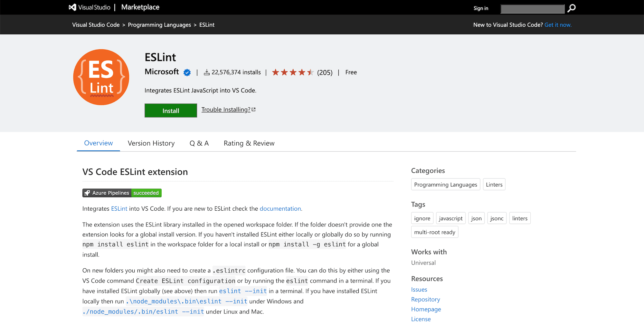This screenshot has width=644, height=326.
Task: Open the Microsoft publisher page
Action: coord(162,72)
